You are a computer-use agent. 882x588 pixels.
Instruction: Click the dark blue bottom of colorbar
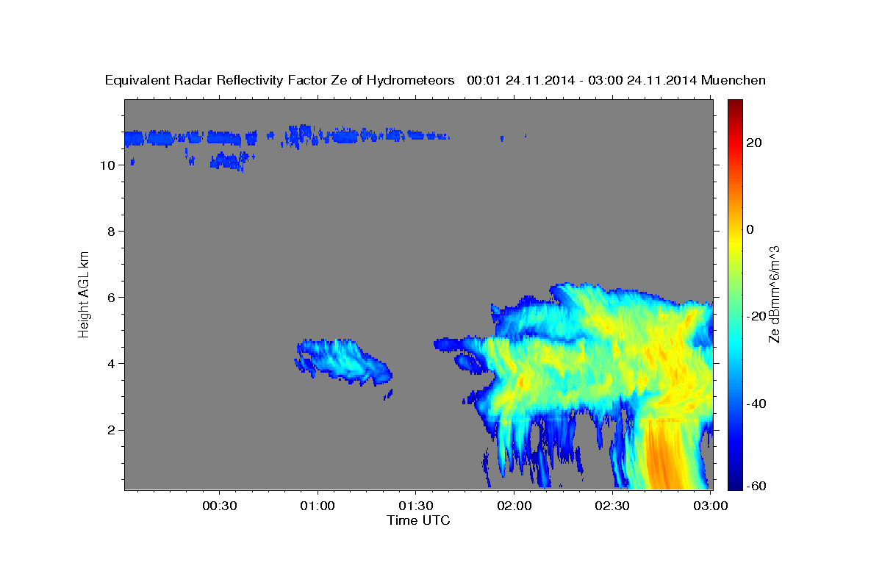[x=735, y=484]
